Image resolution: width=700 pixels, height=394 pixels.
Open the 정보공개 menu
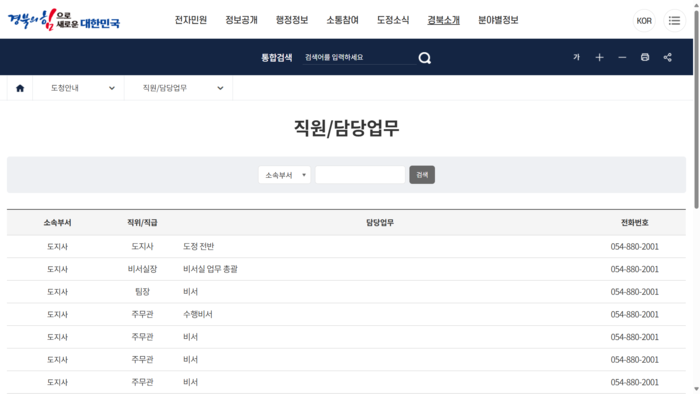click(x=241, y=20)
